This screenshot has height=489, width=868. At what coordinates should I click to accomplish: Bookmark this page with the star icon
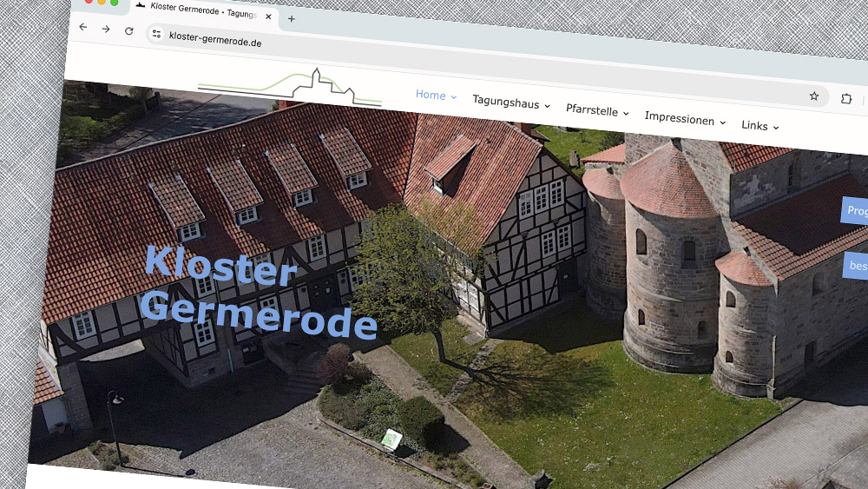pos(814,96)
